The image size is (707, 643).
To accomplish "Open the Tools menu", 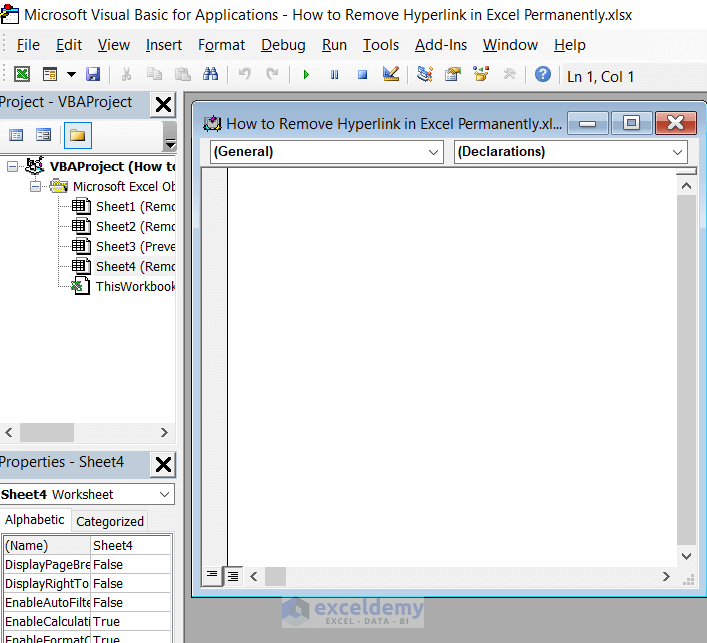I will tap(381, 45).
